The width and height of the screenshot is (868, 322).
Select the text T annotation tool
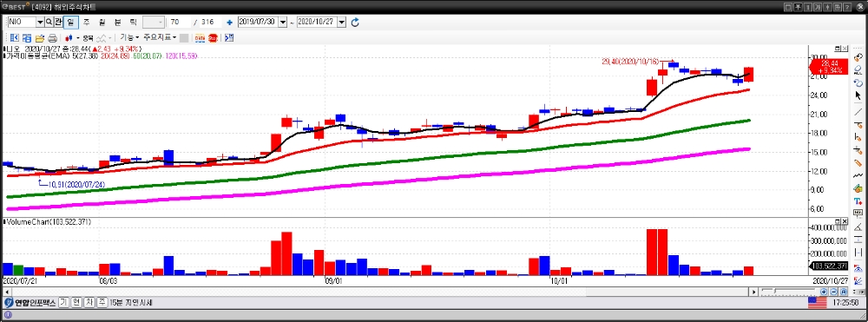pyautogui.click(x=858, y=200)
